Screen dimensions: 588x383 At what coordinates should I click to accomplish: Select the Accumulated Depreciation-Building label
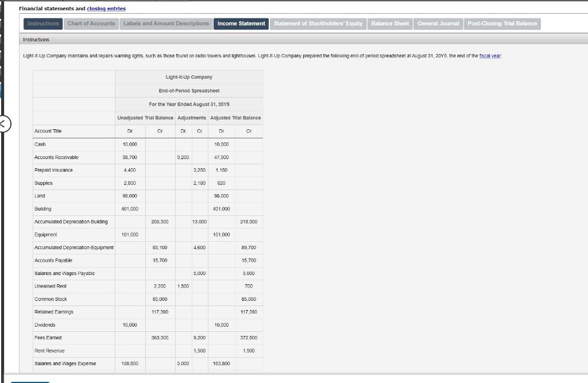point(71,222)
